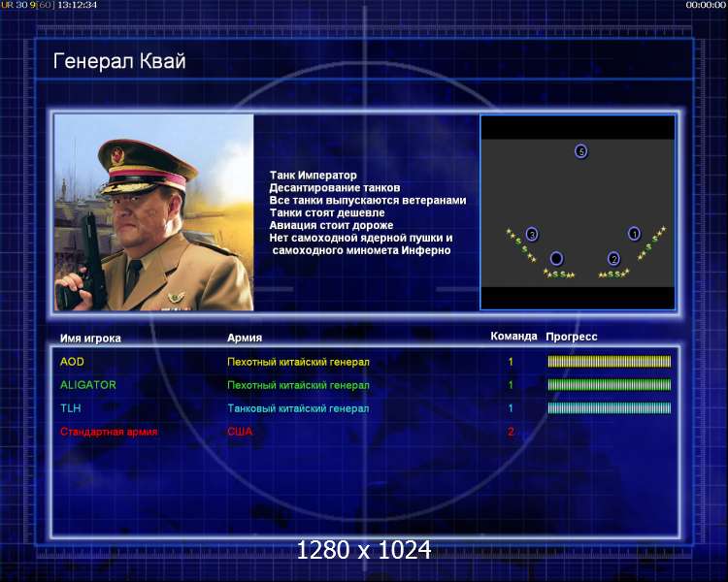728x582 pixels.
Task: Click red team number 2
Action: tap(511, 432)
